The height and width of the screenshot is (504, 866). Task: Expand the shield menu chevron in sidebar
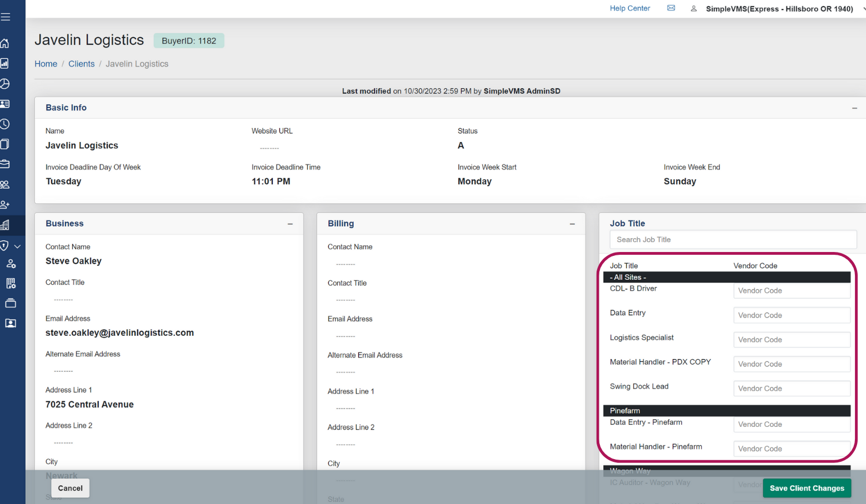pos(17,246)
